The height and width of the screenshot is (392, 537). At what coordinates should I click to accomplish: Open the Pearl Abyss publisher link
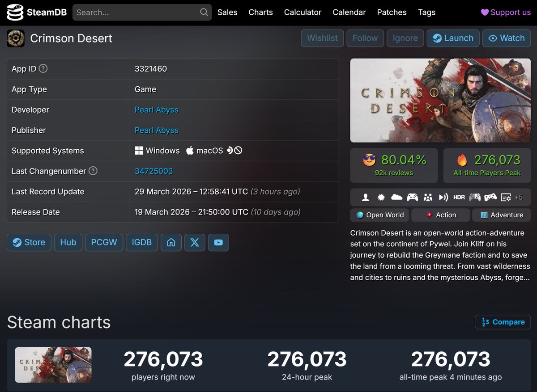point(157,131)
